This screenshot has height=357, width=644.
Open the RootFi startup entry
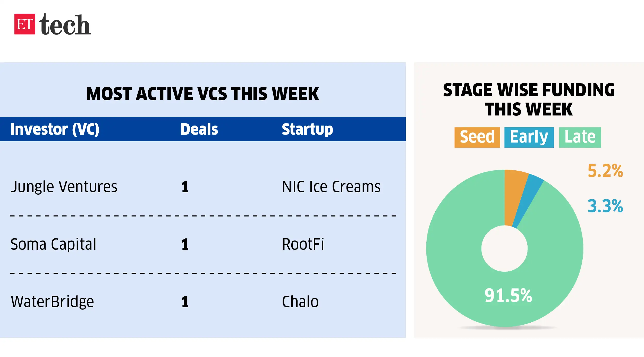(x=303, y=244)
